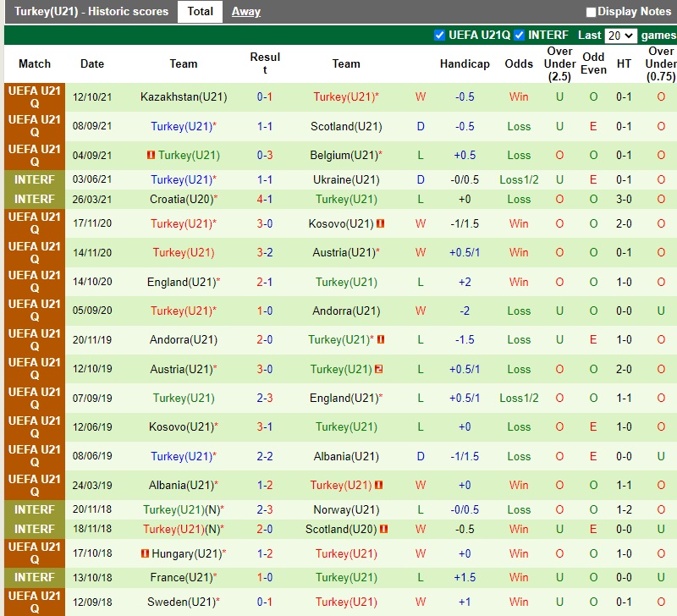
Task: Click red card icon in Andorra 2-0 match row
Action: tap(381, 339)
